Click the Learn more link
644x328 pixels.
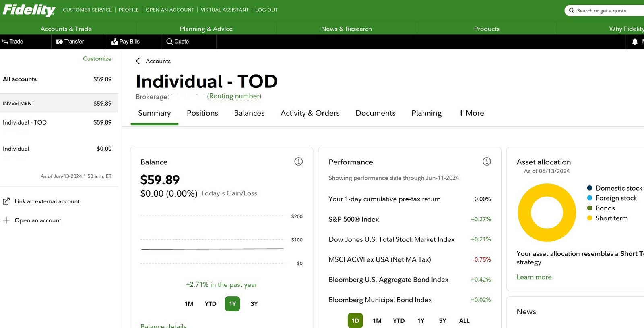(534, 277)
